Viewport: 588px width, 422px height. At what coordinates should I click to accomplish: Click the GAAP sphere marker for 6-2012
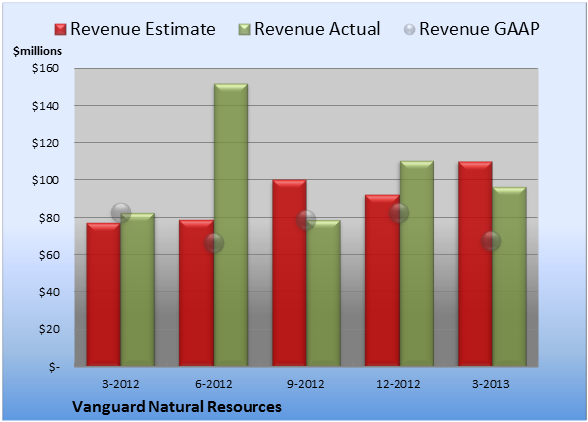coord(214,243)
